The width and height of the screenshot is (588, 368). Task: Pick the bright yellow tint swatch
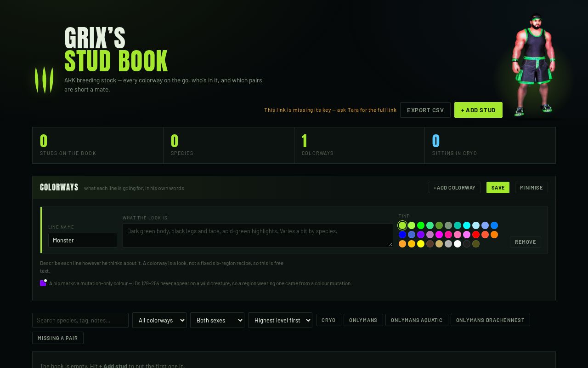[x=421, y=244]
